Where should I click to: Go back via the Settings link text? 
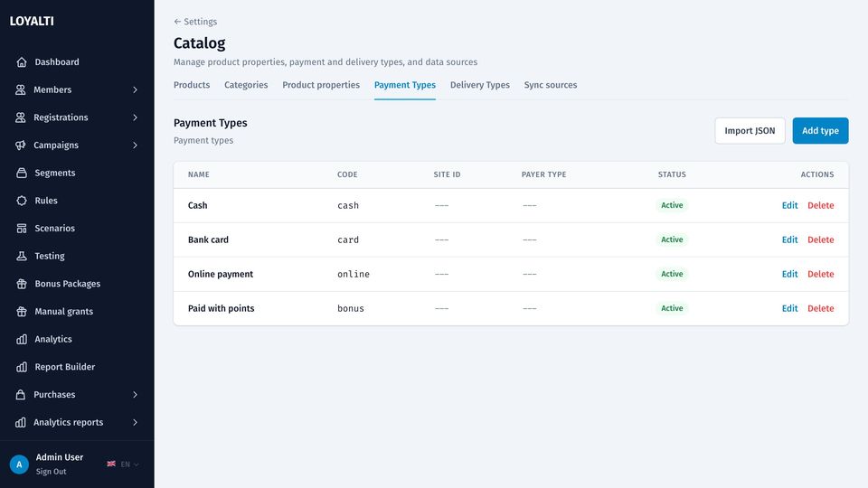[x=201, y=22]
